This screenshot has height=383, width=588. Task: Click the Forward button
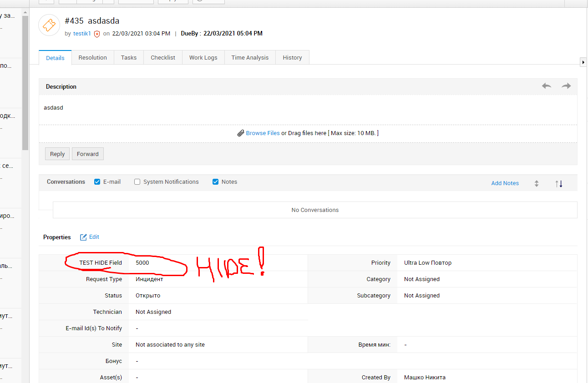tap(88, 154)
